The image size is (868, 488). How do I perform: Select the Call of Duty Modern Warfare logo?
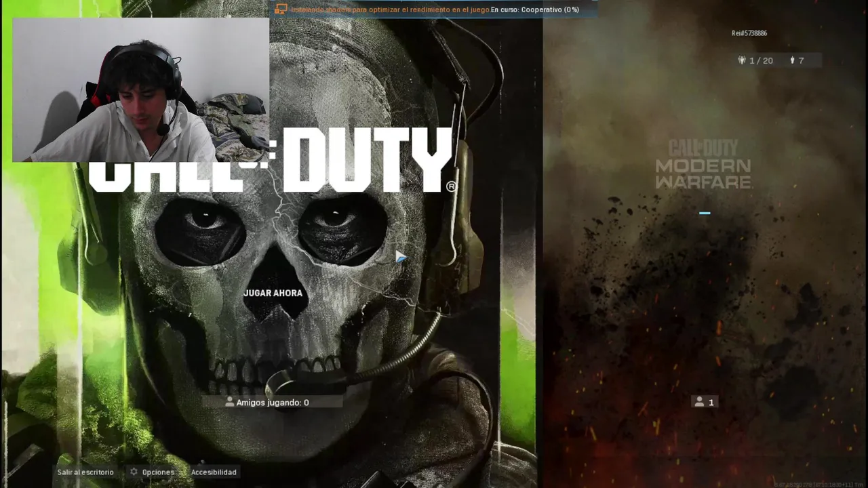(703, 164)
